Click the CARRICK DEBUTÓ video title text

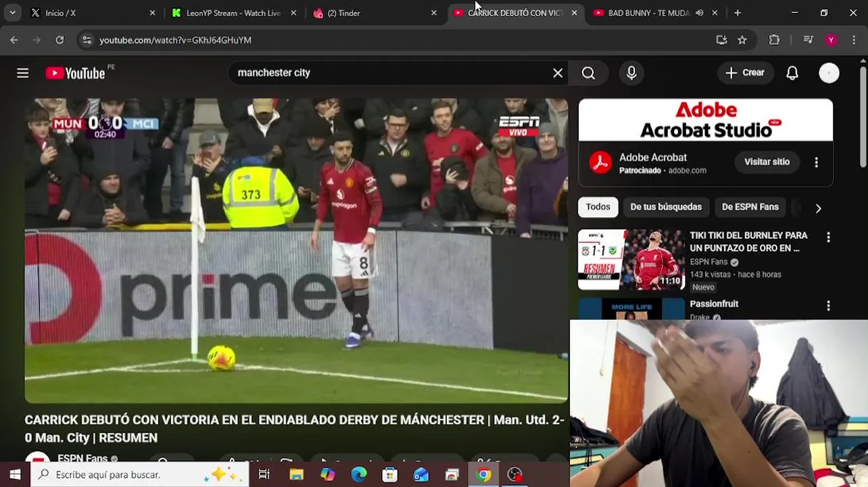[x=294, y=429]
